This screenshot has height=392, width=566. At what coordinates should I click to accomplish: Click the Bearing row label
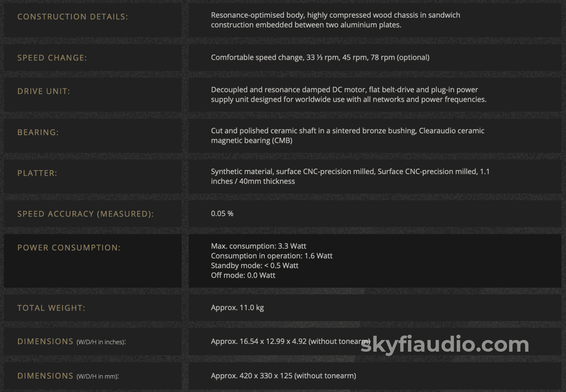pyautogui.click(x=38, y=132)
